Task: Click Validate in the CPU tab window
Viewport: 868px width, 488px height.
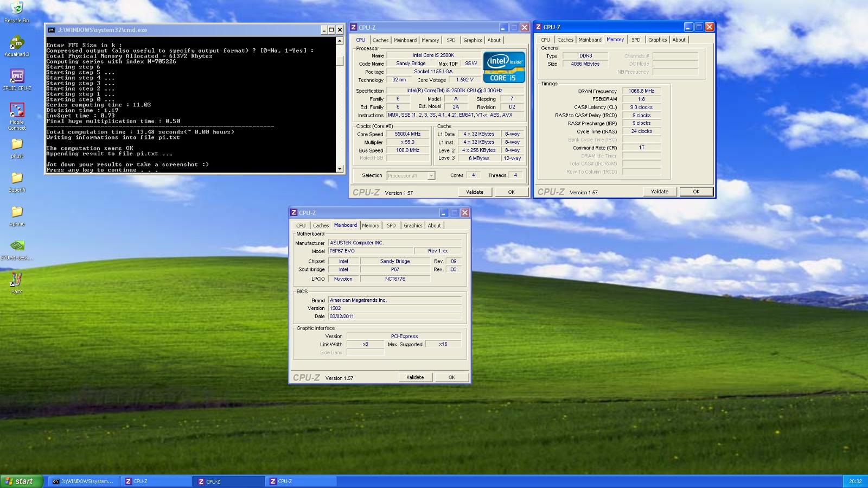Action: (475, 192)
